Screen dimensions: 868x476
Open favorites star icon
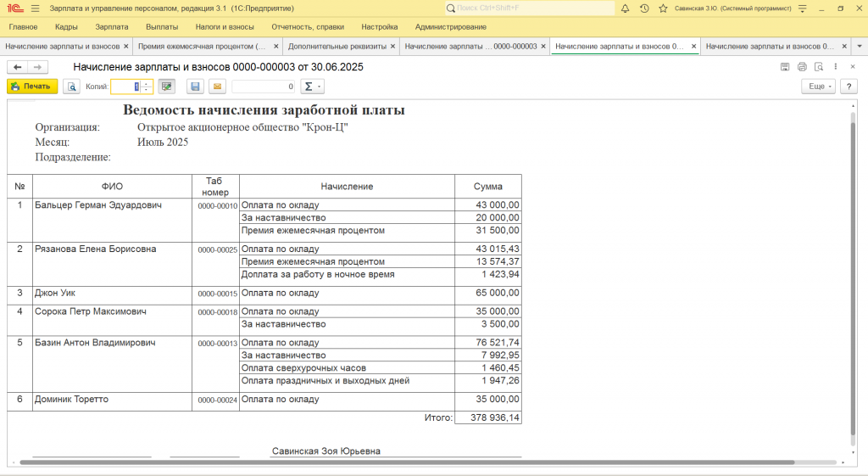click(x=663, y=8)
